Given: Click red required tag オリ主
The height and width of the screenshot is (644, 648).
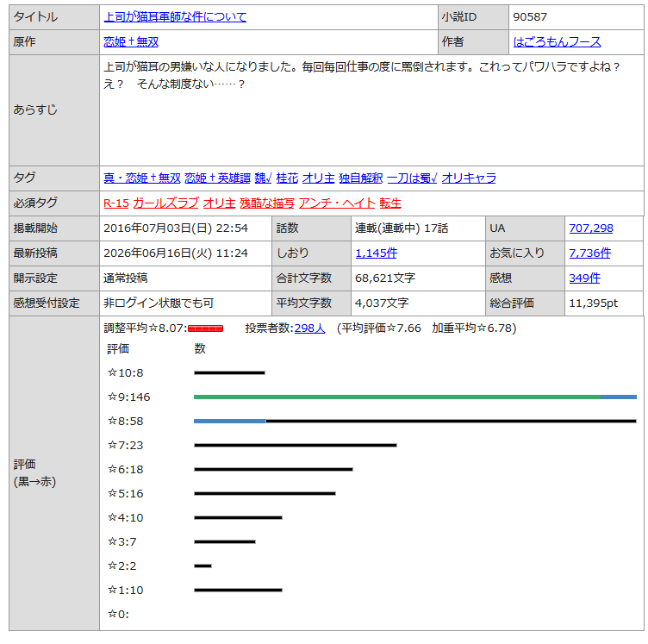Looking at the screenshot, I should tap(219, 203).
